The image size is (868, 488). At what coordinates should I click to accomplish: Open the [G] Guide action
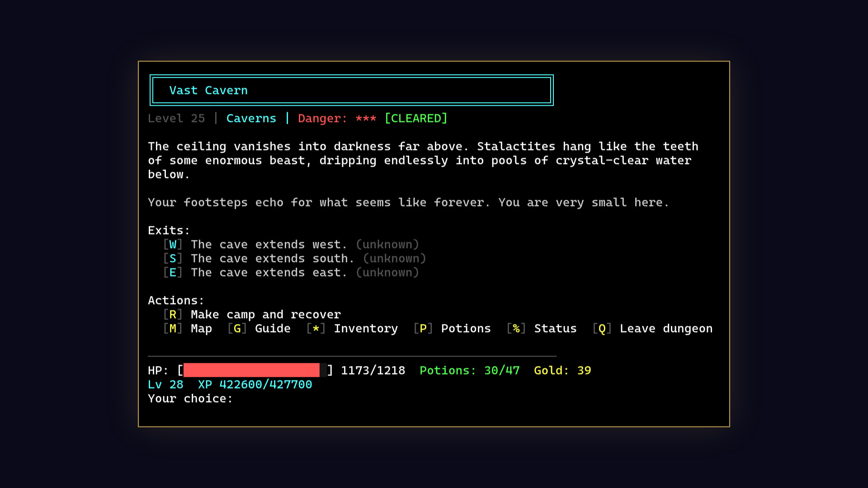[259, 328]
